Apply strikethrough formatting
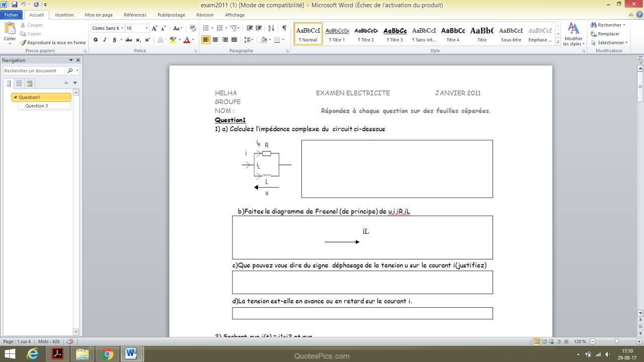Viewport: 644px width, 362px height. tap(129, 40)
